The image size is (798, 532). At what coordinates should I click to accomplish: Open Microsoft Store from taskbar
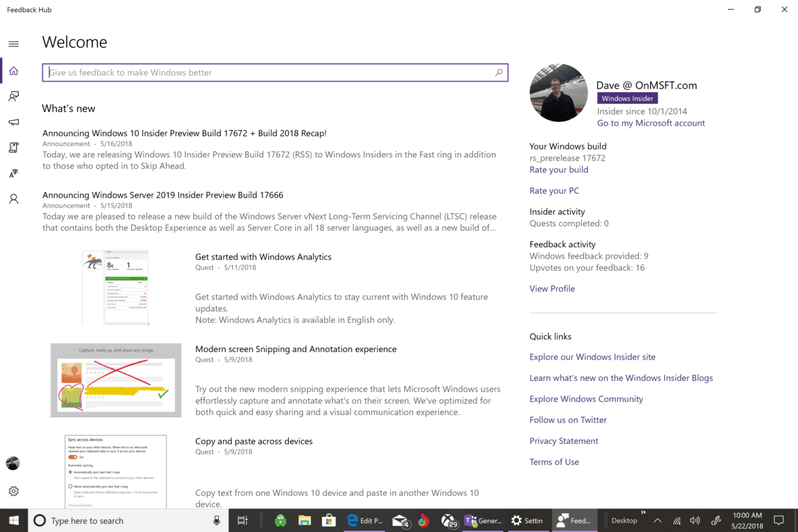[x=329, y=520]
